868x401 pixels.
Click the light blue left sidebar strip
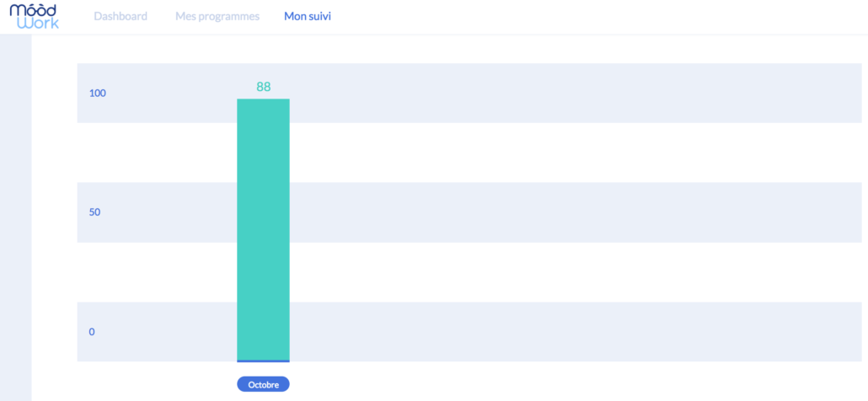click(15, 217)
